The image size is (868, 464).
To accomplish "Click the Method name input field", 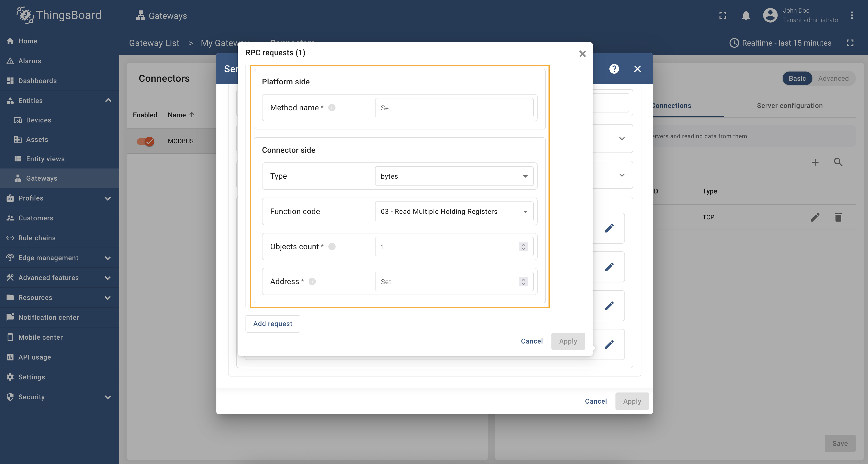I will click(454, 108).
